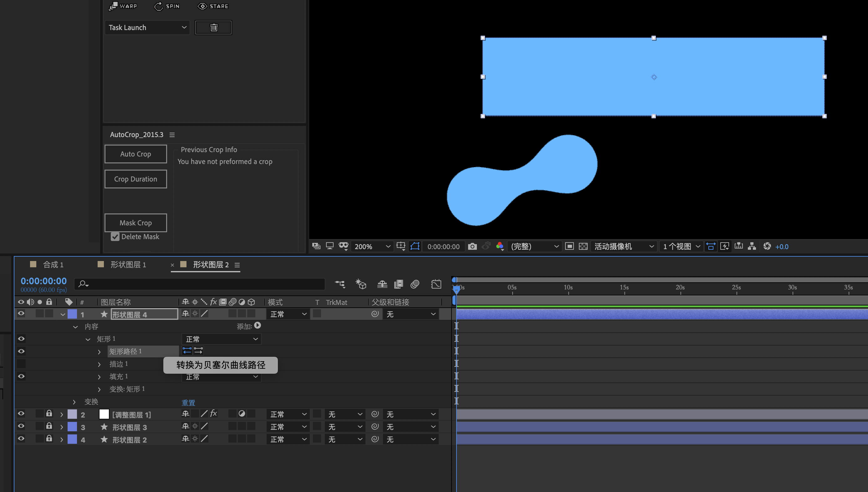Take a snapshot with camera icon
This screenshot has height=492, width=868.
pyautogui.click(x=472, y=246)
